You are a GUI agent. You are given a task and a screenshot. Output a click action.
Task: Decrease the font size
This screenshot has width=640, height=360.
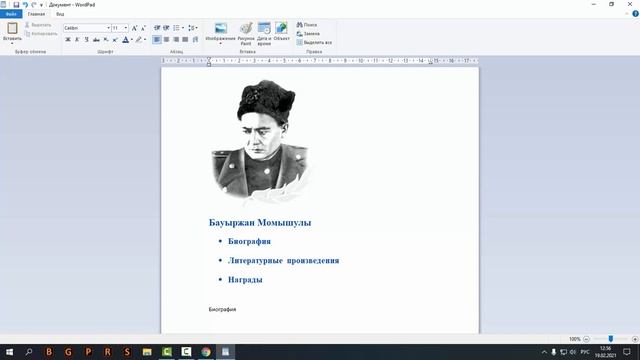143,28
